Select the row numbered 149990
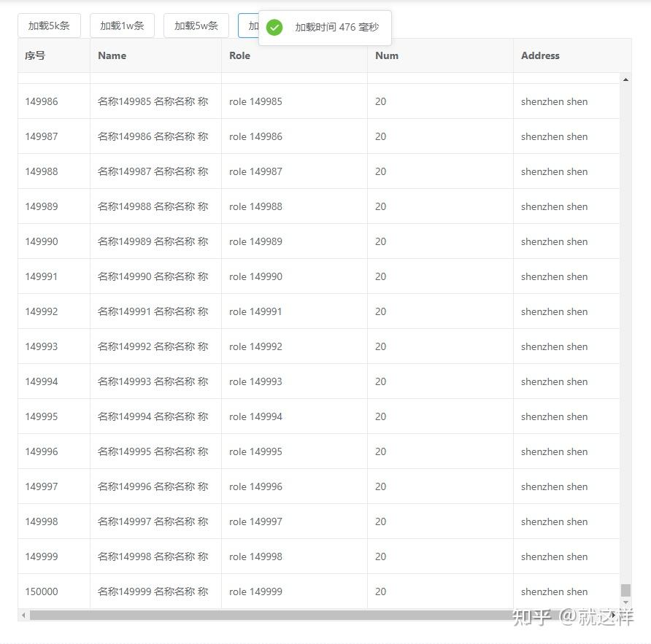This screenshot has width=651, height=644. point(41,241)
